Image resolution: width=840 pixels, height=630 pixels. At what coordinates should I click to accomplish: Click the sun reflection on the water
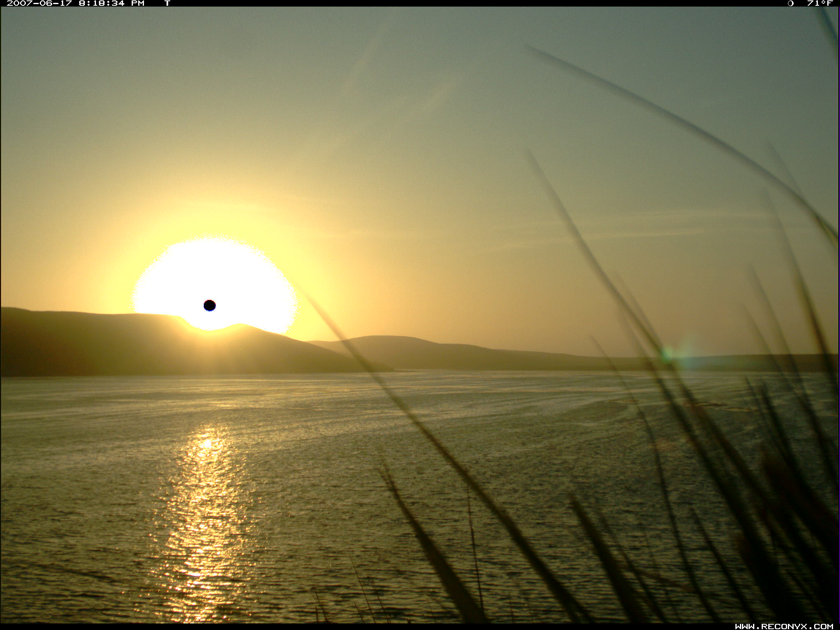pyautogui.click(x=205, y=513)
